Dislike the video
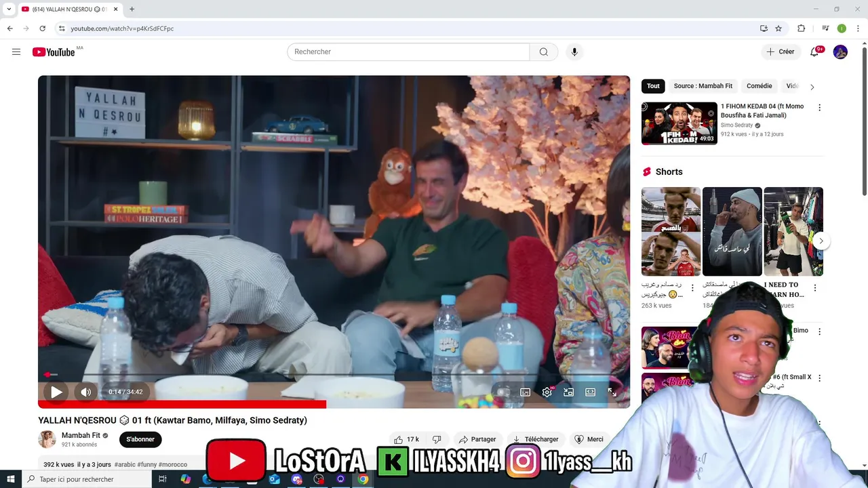868x488 pixels. [437, 439]
